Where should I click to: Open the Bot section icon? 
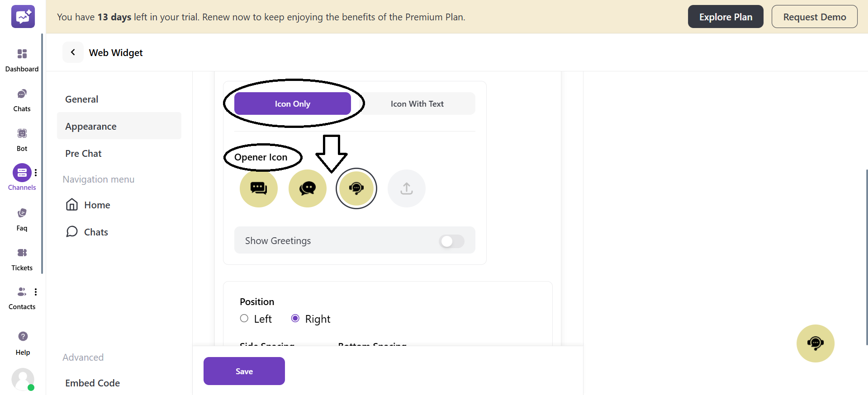tap(22, 134)
